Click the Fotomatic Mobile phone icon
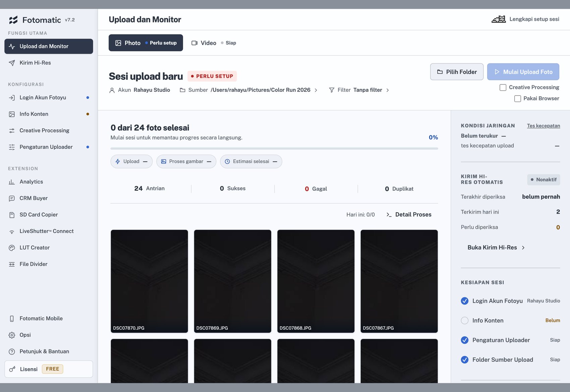 click(x=12, y=319)
